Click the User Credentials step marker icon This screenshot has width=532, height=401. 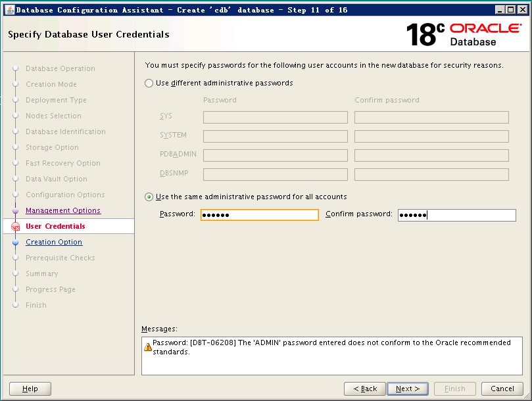pyautogui.click(x=15, y=227)
